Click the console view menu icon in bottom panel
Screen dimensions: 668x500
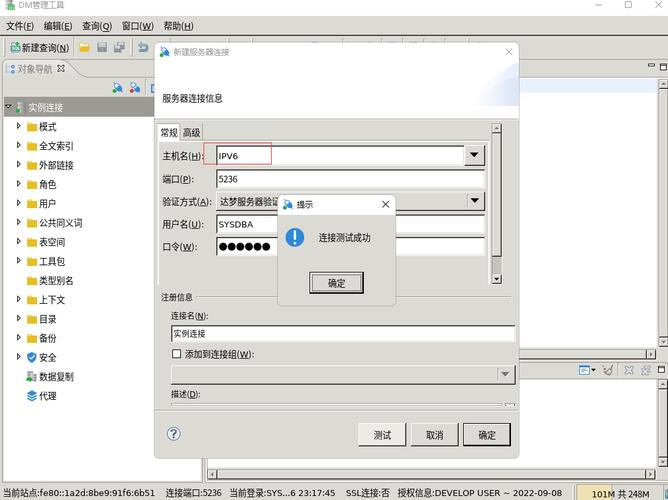pos(587,370)
